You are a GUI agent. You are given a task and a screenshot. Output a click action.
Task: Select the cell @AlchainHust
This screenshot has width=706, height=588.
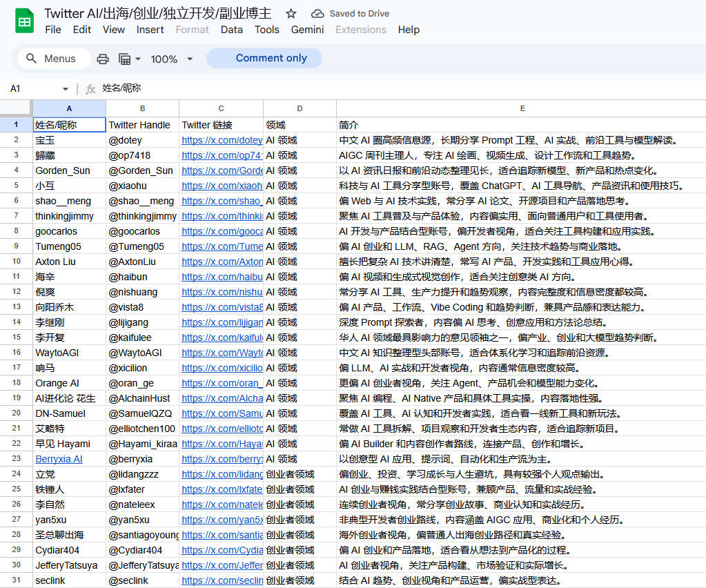tap(142, 398)
